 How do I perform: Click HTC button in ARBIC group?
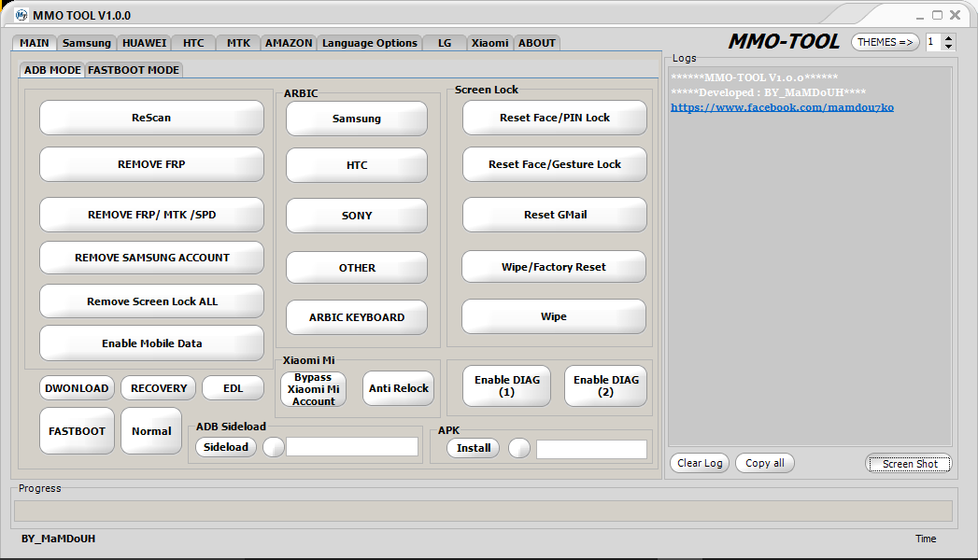pyautogui.click(x=357, y=165)
